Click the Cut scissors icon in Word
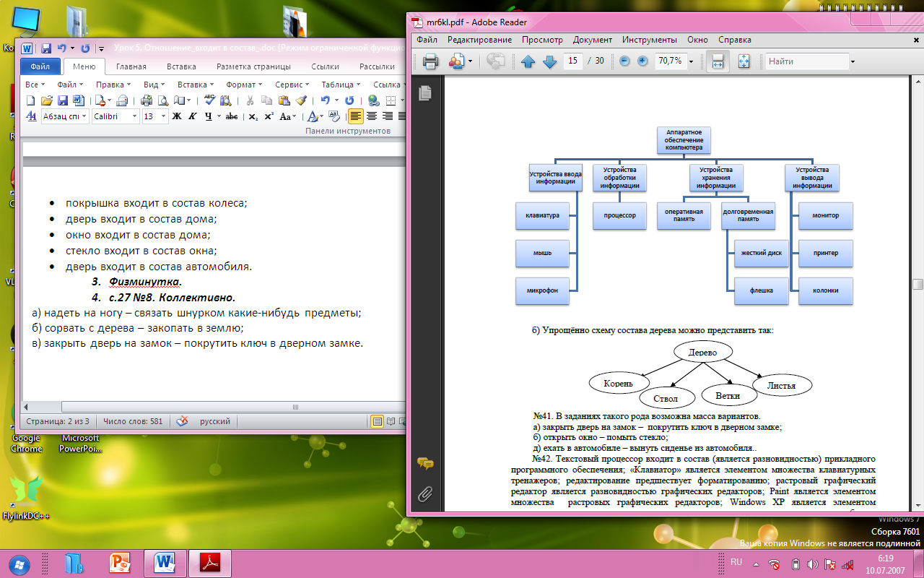Screen dimensions: 924x578 (250, 100)
